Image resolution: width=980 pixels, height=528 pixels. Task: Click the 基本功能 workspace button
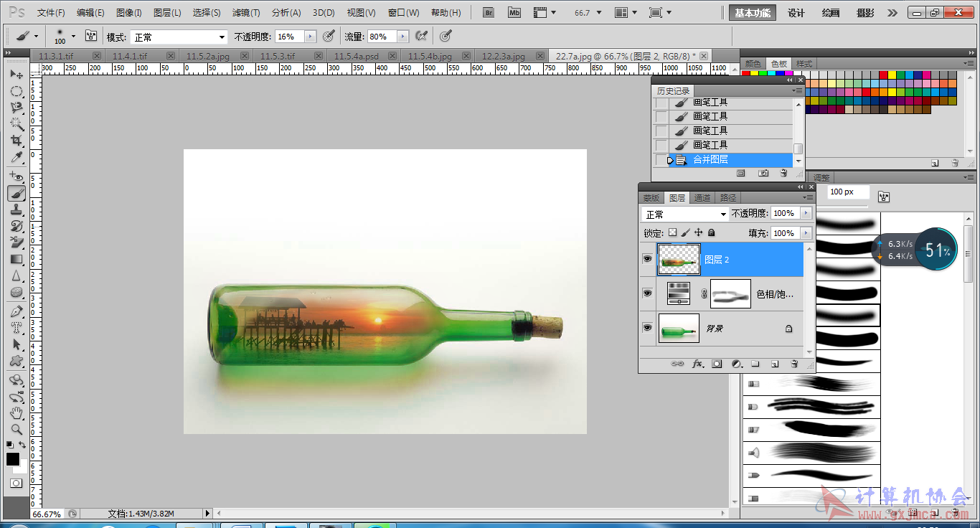coord(753,13)
